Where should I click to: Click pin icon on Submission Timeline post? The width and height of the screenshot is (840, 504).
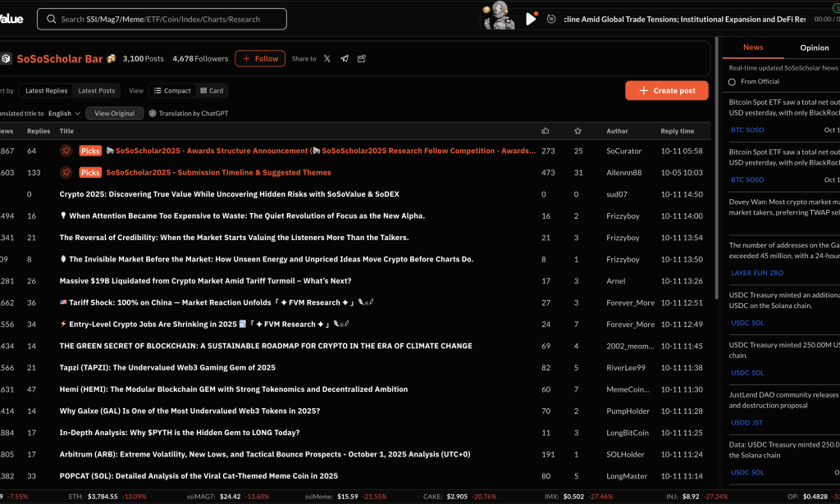click(x=66, y=172)
